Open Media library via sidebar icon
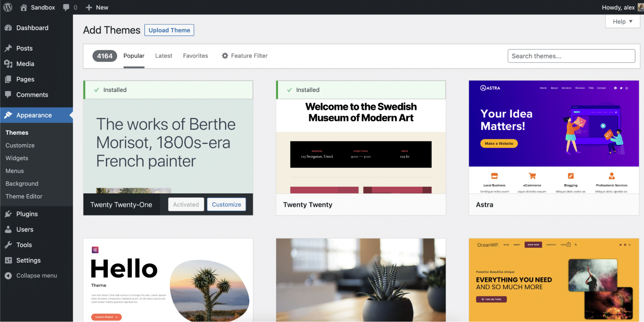This screenshot has width=644, height=322. tap(9, 64)
